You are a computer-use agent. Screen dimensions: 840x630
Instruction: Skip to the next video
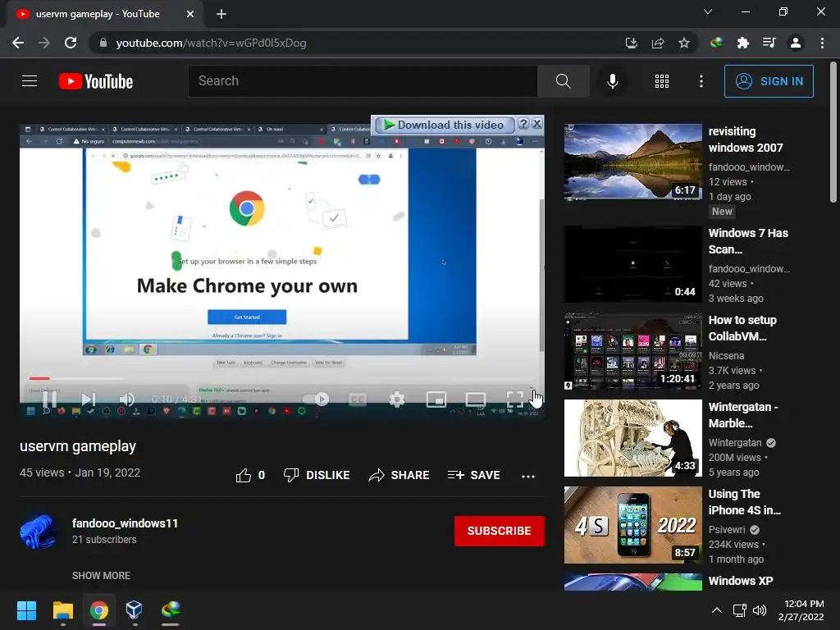tap(89, 399)
